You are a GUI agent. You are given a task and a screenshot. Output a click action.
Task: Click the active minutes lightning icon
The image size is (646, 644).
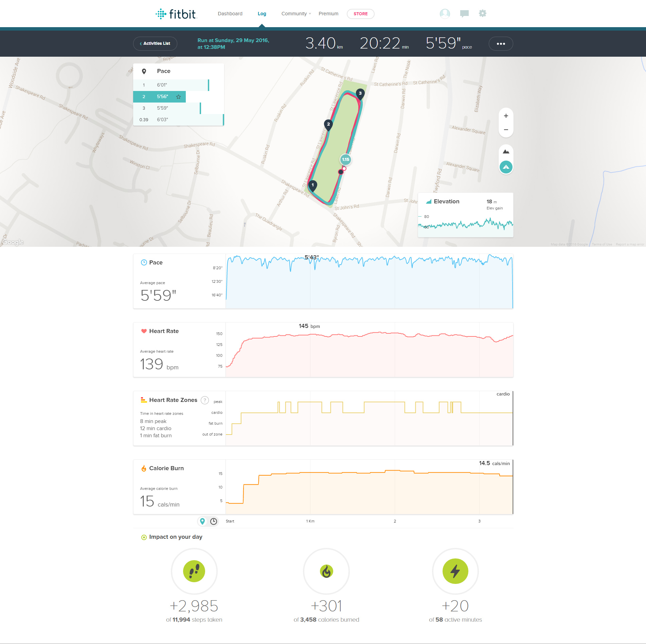tap(455, 571)
